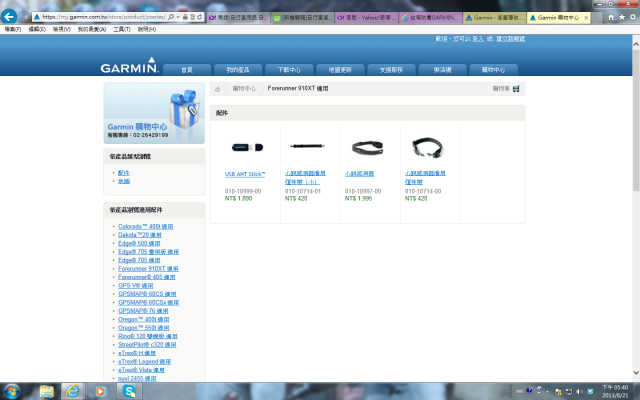Click the Forerunner 405 sidebar link

(147, 277)
